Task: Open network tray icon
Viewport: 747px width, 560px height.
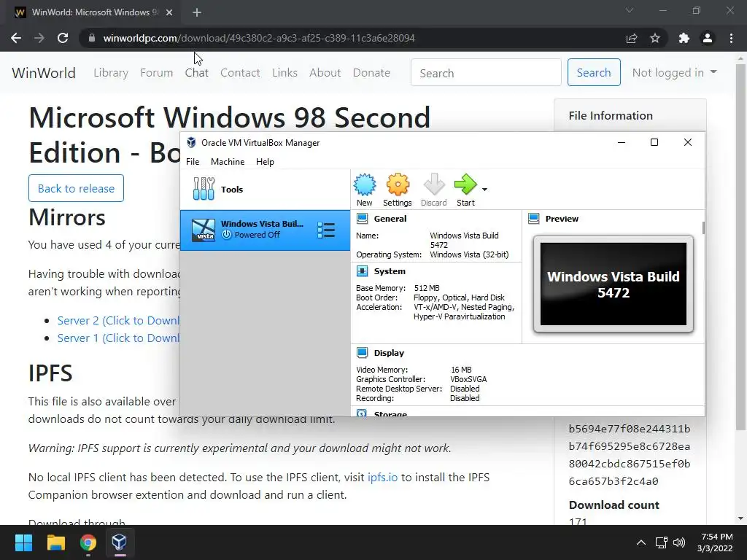Action: pos(661,542)
